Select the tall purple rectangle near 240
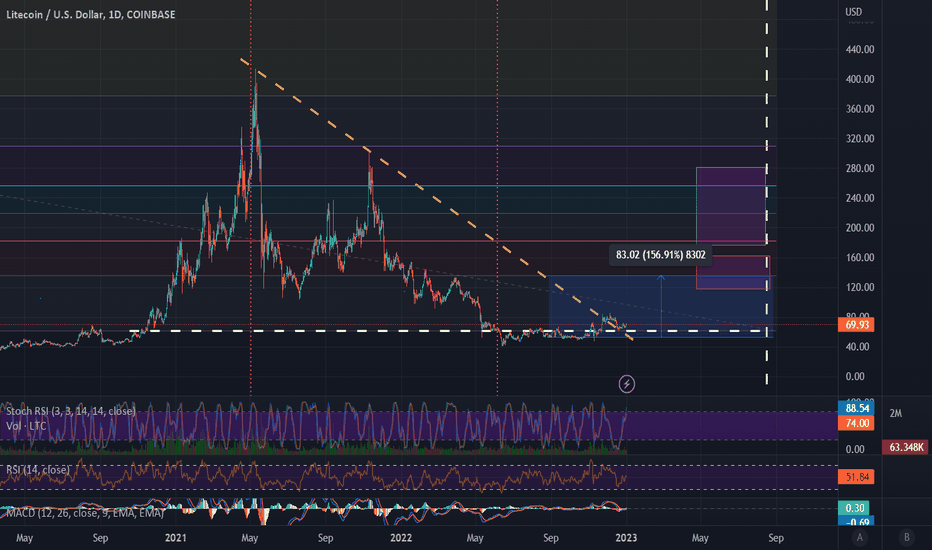 tap(731, 206)
